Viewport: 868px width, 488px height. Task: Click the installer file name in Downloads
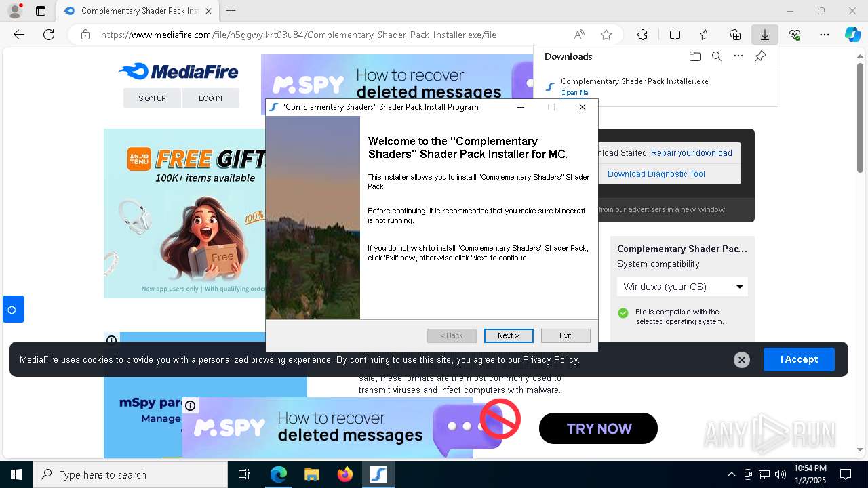634,81
